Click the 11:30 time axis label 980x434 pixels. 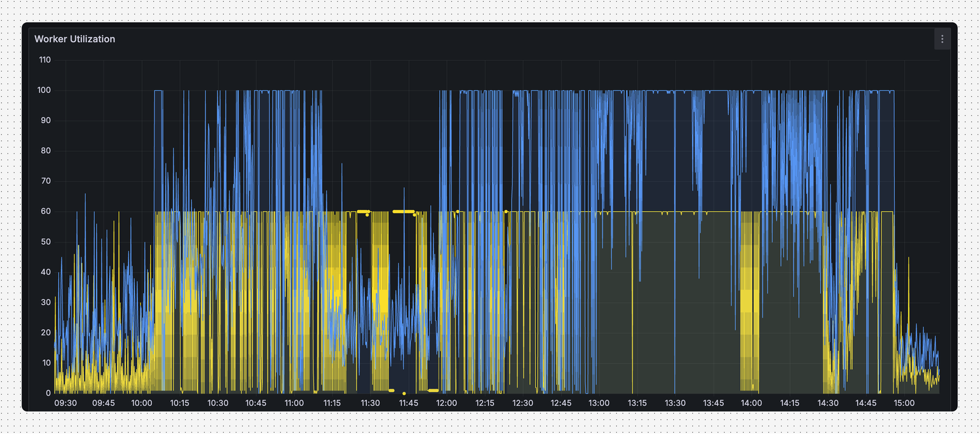(x=370, y=403)
